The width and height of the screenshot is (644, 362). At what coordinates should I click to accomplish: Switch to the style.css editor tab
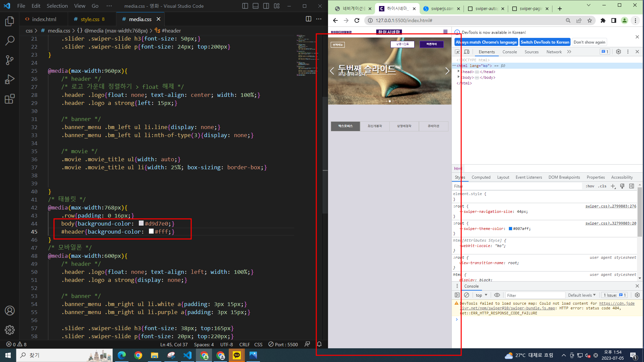point(90,19)
